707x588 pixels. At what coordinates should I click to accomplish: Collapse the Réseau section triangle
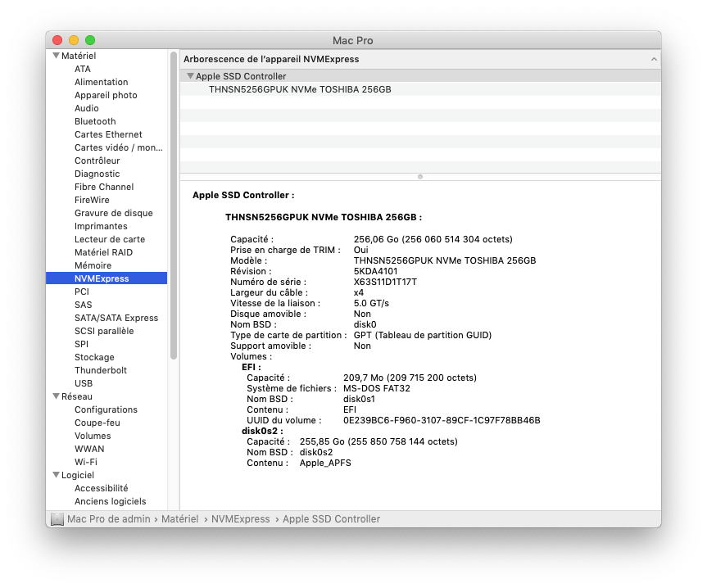coord(56,396)
